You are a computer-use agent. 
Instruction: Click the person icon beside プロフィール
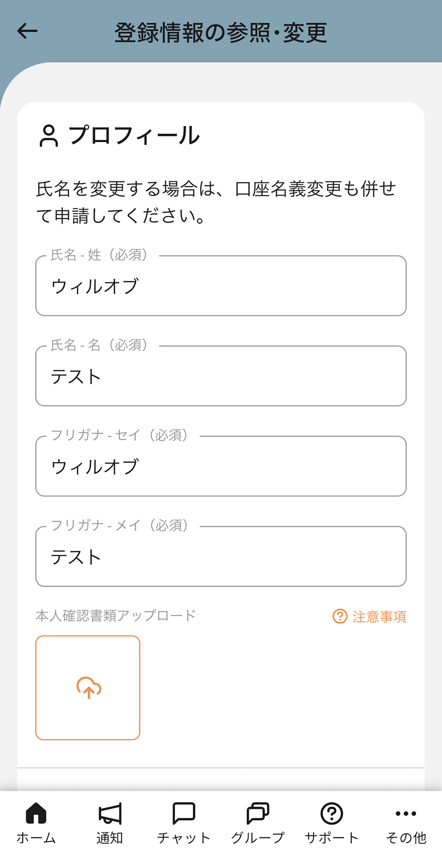49,136
